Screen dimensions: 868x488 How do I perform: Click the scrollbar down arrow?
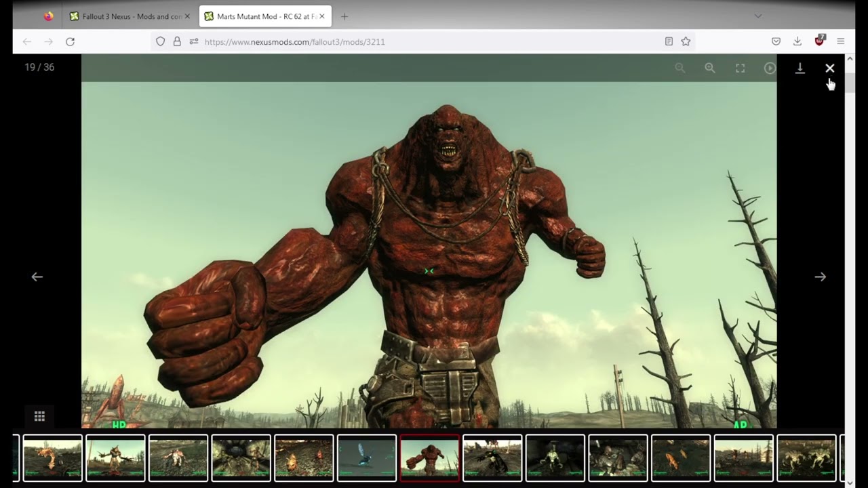pyautogui.click(x=850, y=483)
